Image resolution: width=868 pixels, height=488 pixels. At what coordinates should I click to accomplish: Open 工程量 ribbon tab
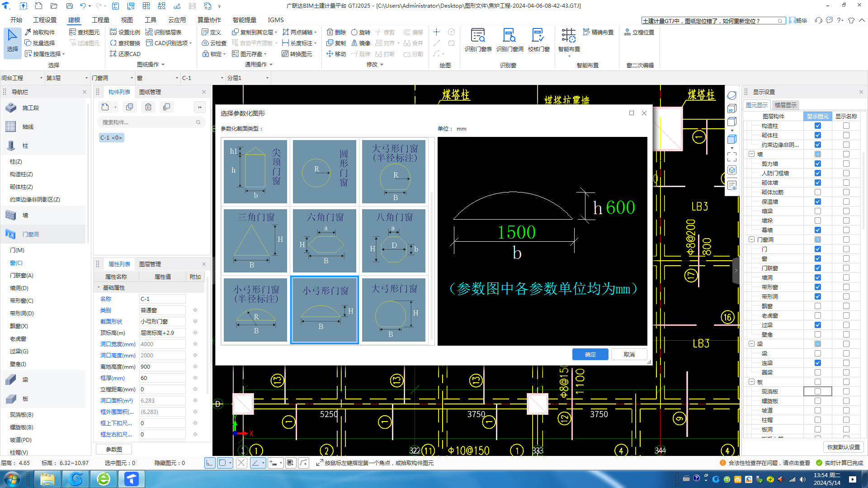(x=100, y=20)
